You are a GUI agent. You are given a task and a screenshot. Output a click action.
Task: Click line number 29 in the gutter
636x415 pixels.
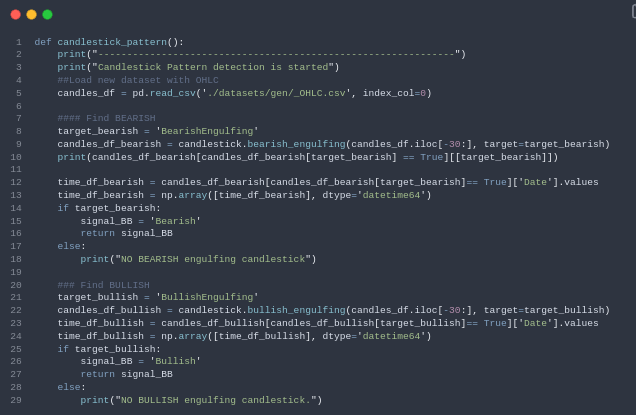[x=16, y=400]
